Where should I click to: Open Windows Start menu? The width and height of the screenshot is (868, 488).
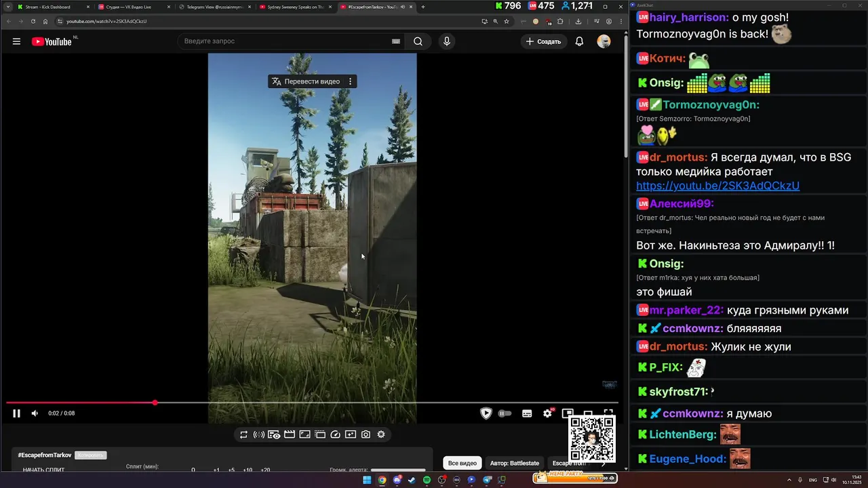[367, 480]
